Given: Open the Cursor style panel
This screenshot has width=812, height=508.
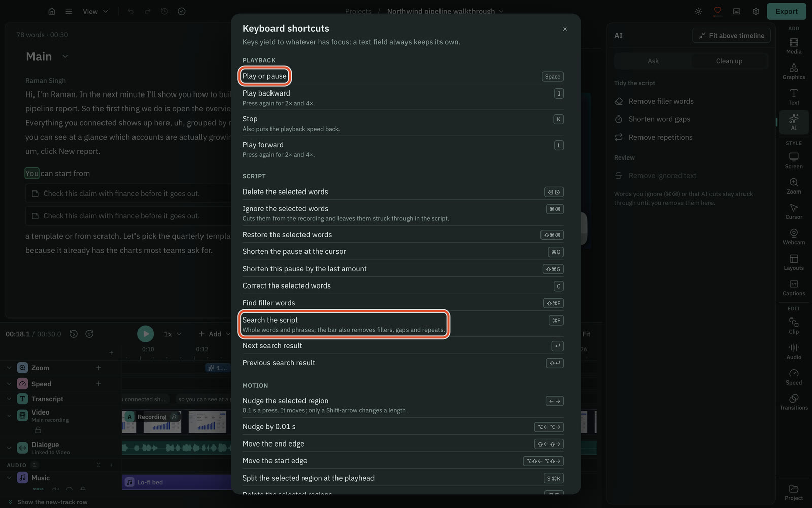Looking at the screenshot, I should 794,211.
